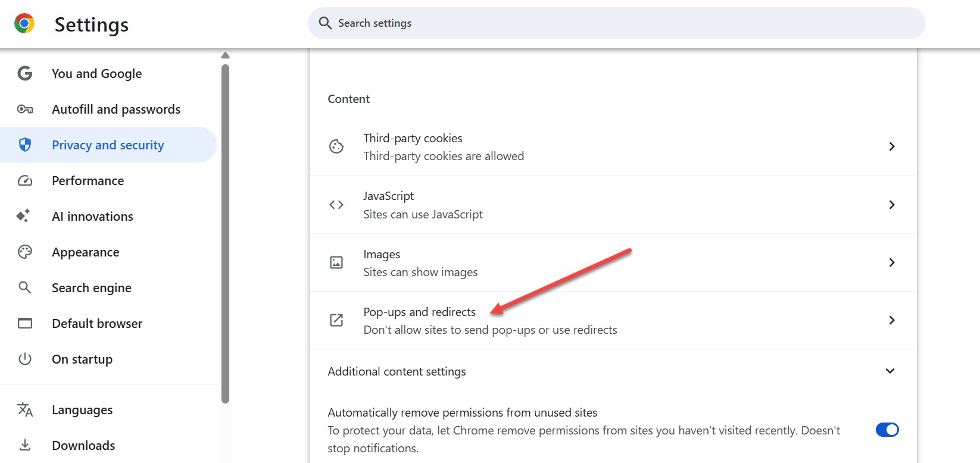Click the search magnifier icon in search bar
Viewport: 980px width, 463px height.
325,23
